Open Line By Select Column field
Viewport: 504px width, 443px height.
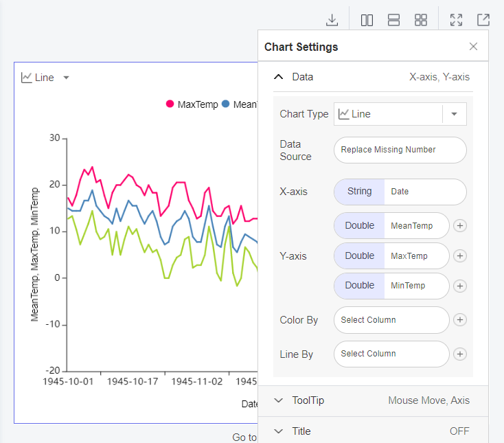point(391,354)
